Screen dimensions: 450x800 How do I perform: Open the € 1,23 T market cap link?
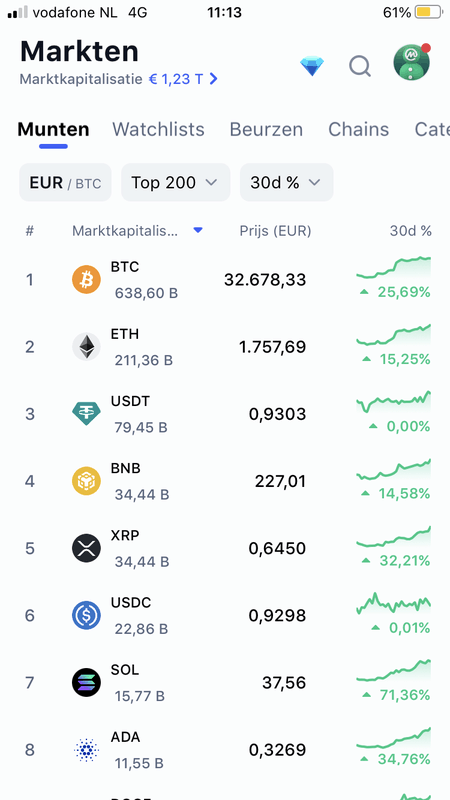coord(183,79)
